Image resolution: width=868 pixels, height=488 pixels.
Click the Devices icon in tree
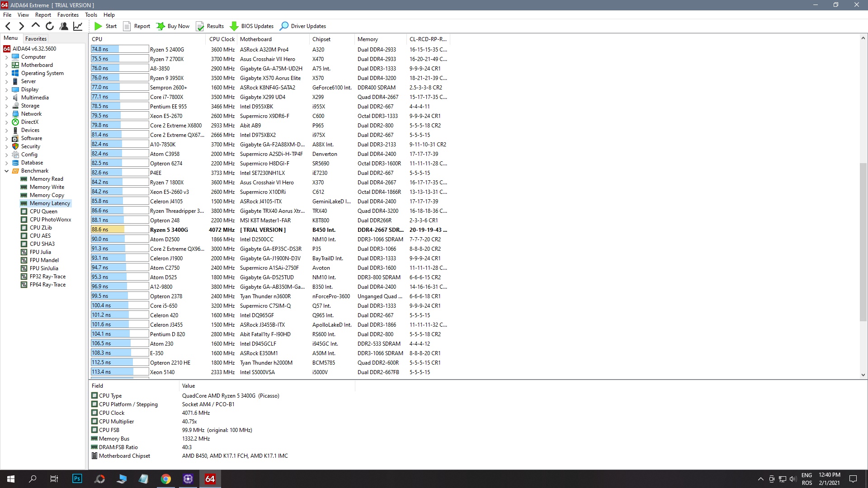[15, 130]
